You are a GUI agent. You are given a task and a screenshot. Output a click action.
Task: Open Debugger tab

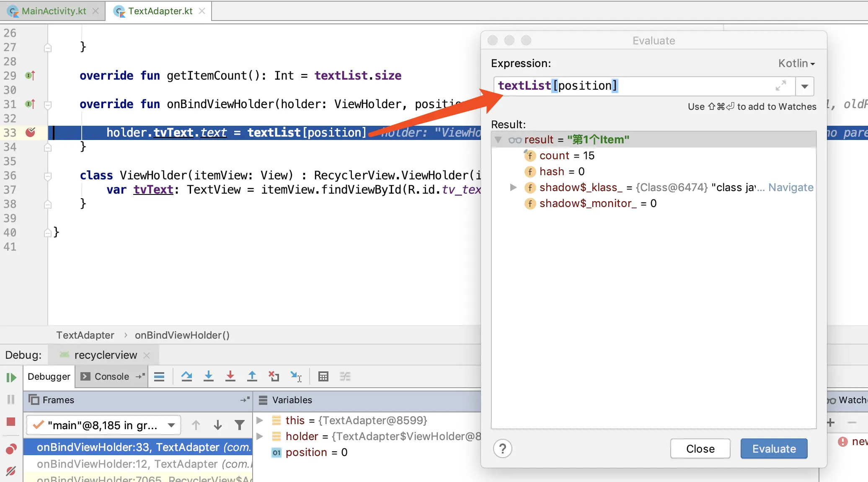pyautogui.click(x=49, y=376)
